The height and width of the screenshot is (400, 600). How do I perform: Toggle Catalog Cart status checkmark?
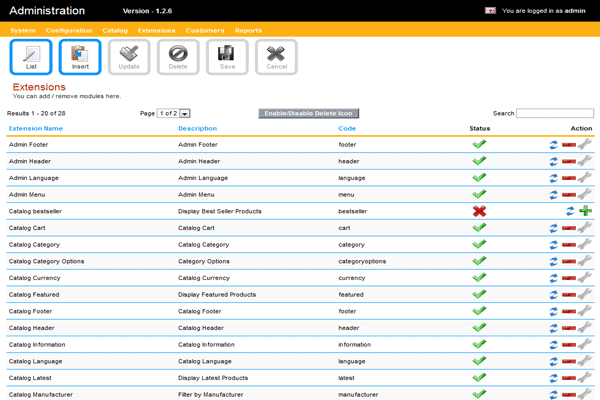(479, 228)
